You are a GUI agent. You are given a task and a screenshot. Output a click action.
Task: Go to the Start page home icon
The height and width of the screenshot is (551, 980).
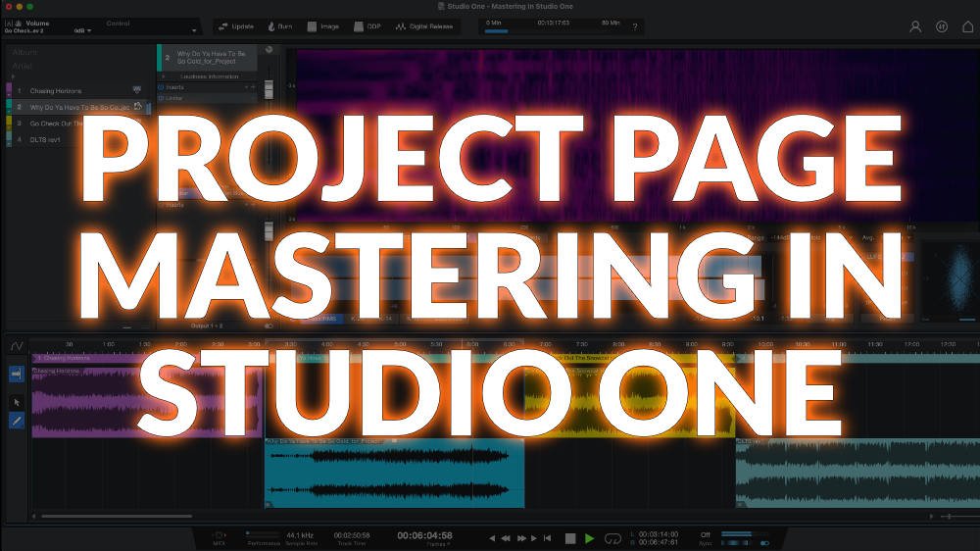(x=967, y=26)
